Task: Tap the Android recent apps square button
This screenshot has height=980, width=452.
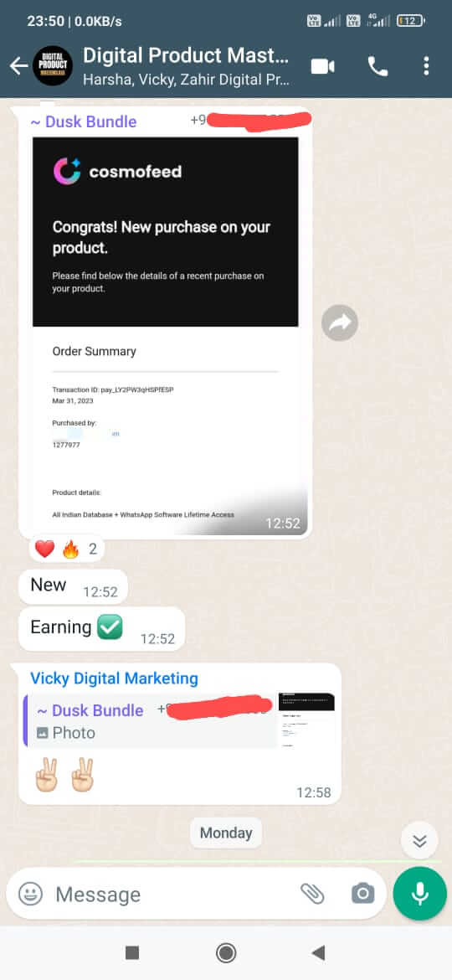Action: coord(131,952)
